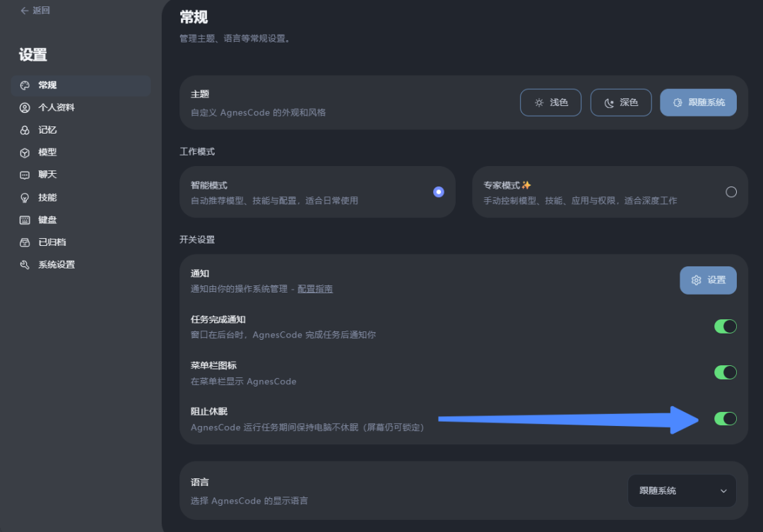Click the 任务完成通知 label
The width and height of the screenshot is (763, 532).
pos(218,319)
